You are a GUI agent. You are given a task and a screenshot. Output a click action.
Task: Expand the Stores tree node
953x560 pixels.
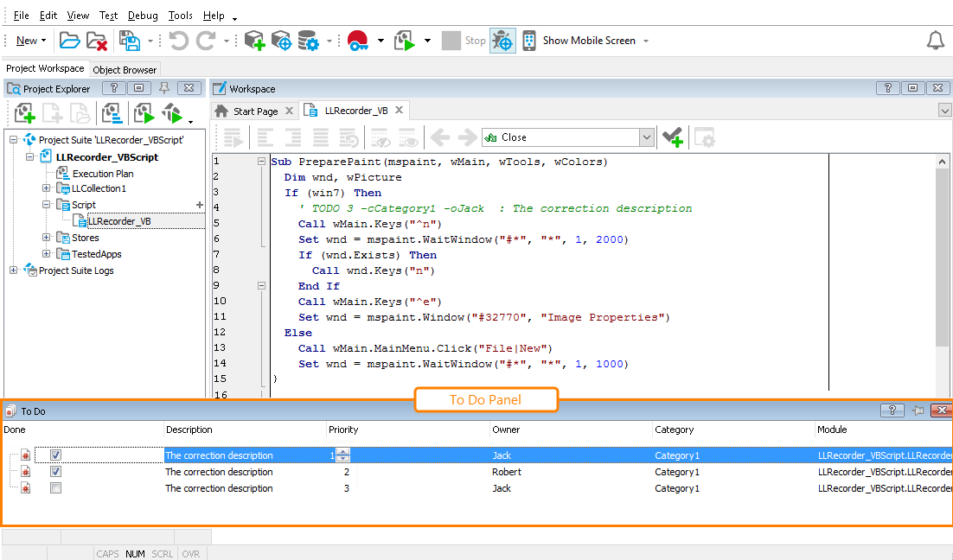(47, 238)
